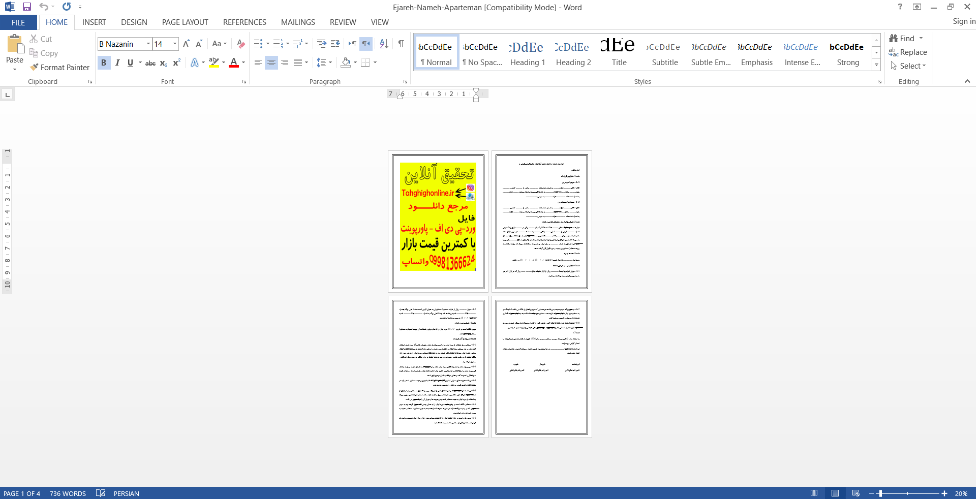Viewport: 980px width, 499px height.
Task: Set right-to-left text direction
Action: click(x=366, y=44)
